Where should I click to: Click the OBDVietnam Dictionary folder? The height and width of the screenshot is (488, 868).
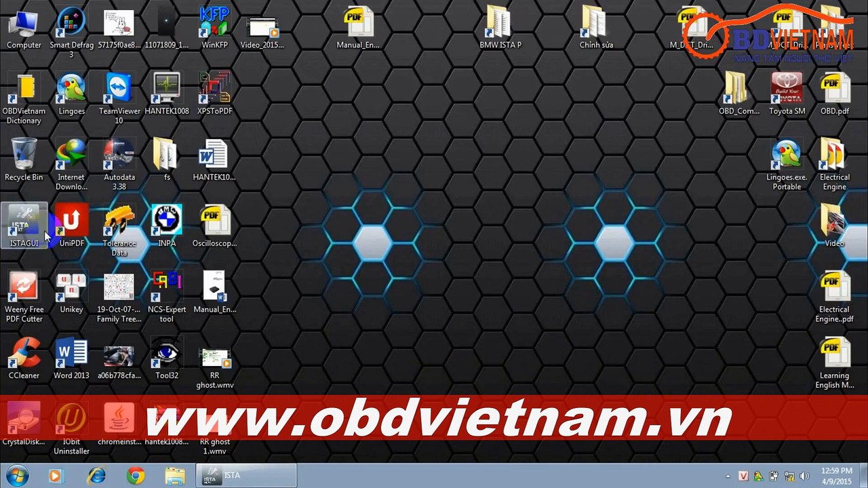click(24, 98)
